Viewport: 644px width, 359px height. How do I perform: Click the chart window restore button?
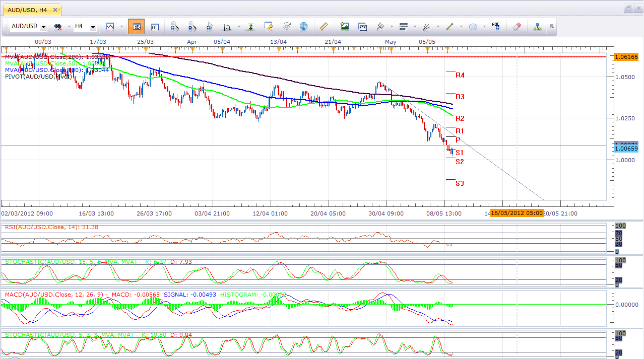(629, 8)
